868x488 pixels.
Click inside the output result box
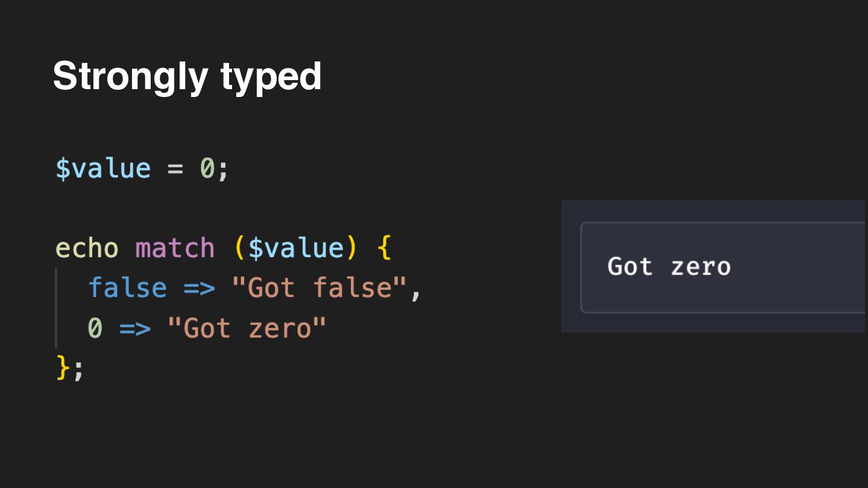pos(723,267)
